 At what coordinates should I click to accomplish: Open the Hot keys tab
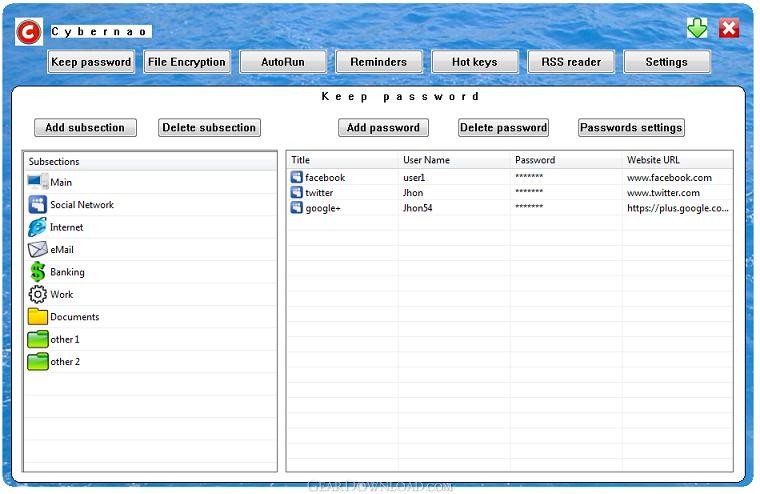(x=475, y=62)
